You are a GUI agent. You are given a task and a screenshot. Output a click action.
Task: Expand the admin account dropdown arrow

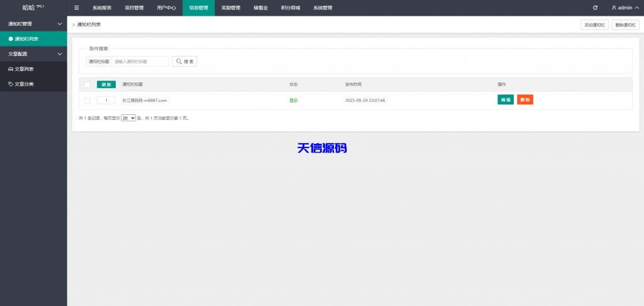[636, 8]
